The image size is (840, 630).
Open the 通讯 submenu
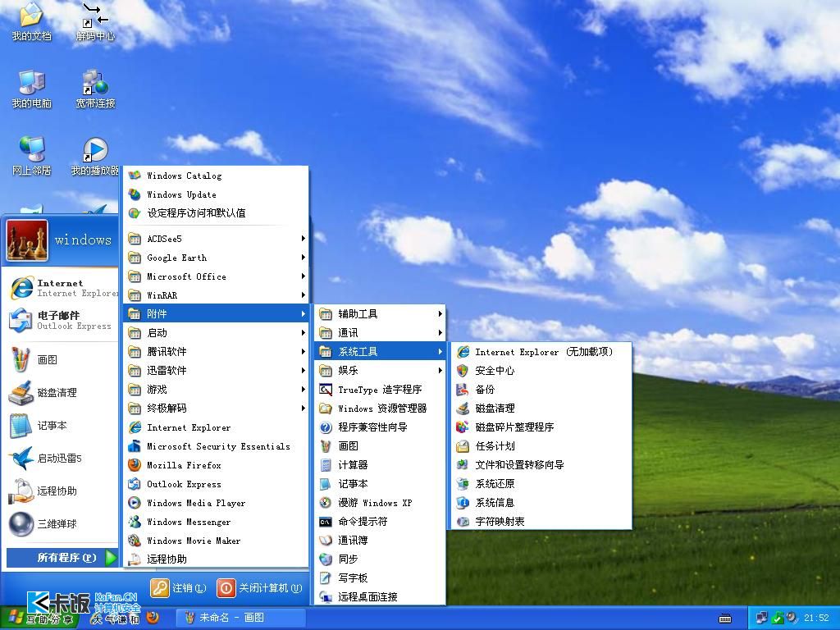[380, 333]
